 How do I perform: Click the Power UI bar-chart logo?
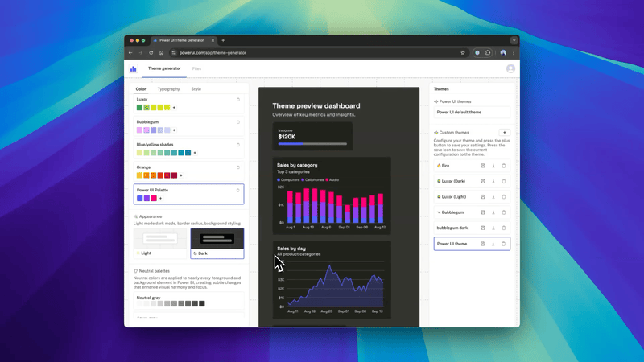click(133, 69)
